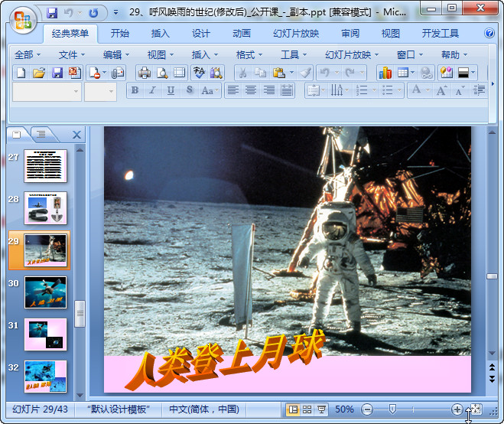Open the 编辑 dropdown menu
This screenshot has width=504, height=424.
pos(116,55)
